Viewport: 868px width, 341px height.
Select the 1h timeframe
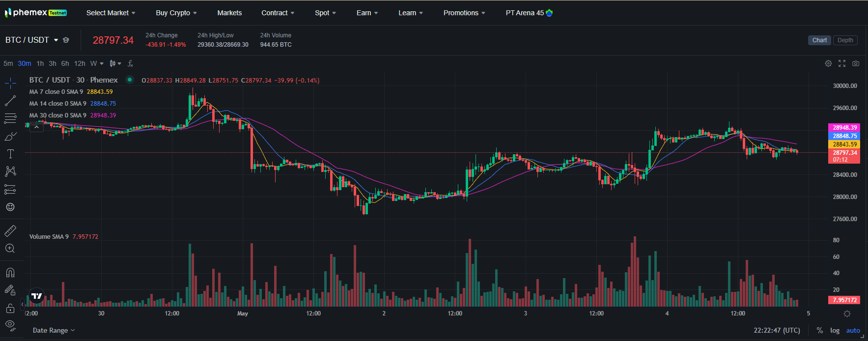click(x=40, y=63)
